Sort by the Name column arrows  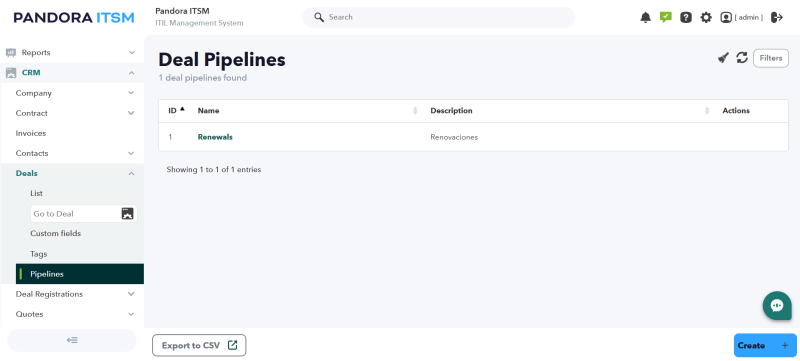(x=415, y=111)
